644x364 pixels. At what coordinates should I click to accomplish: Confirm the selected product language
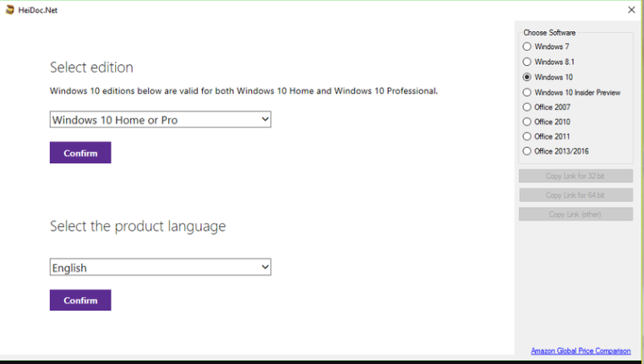point(80,301)
